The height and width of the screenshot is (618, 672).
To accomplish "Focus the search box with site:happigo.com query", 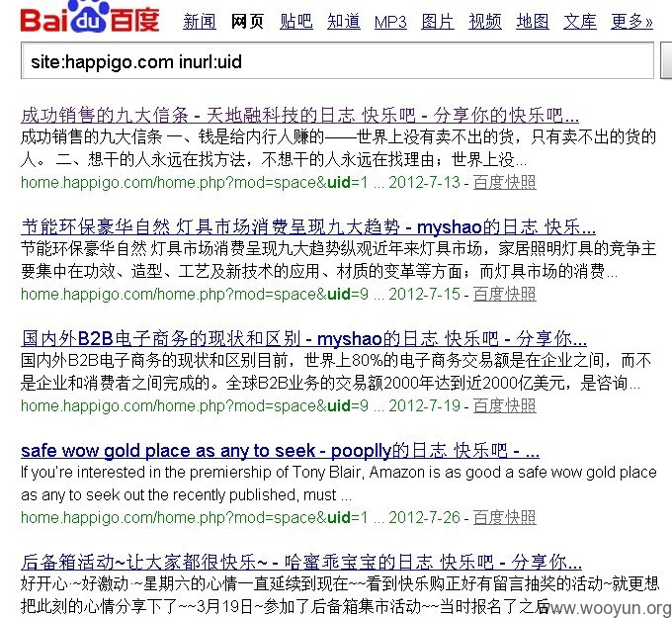I will point(337,60).
